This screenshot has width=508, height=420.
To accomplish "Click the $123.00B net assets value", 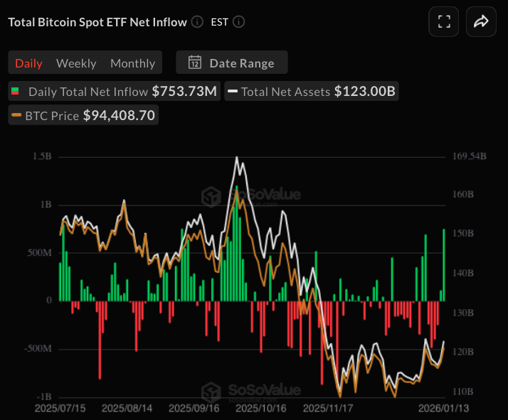I will 365,91.
